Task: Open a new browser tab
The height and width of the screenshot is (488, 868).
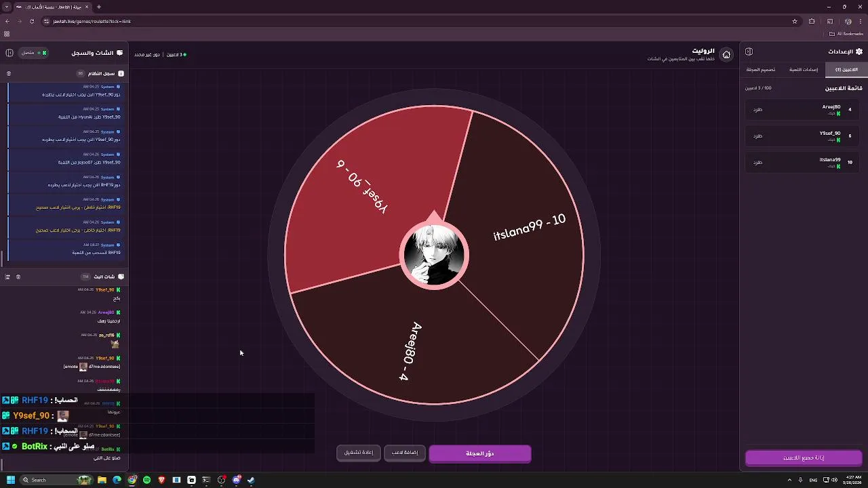Action: (98, 7)
